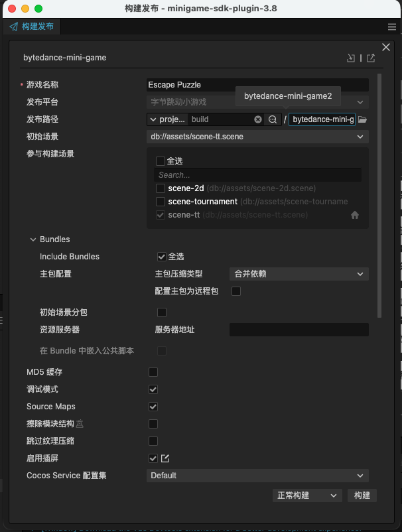Select the 构建发布 tab

click(32, 27)
